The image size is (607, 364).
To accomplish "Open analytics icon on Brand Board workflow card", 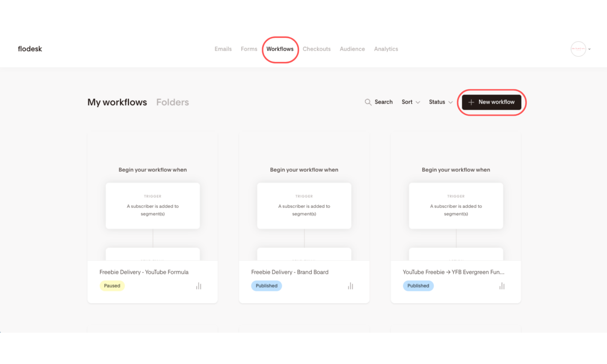I will (350, 286).
